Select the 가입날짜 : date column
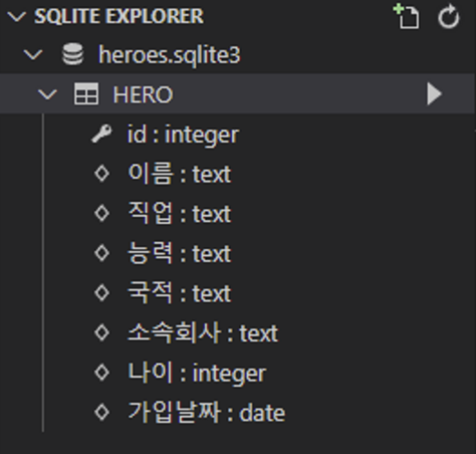This screenshot has width=476, height=454. click(206, 412)
